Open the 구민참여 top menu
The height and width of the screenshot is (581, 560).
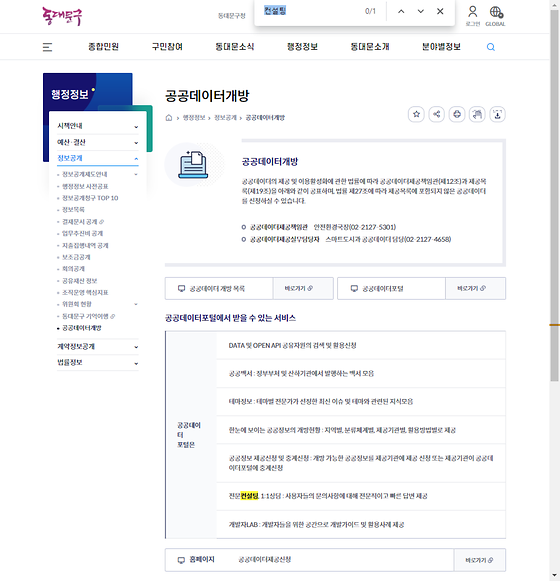point(167,47)
